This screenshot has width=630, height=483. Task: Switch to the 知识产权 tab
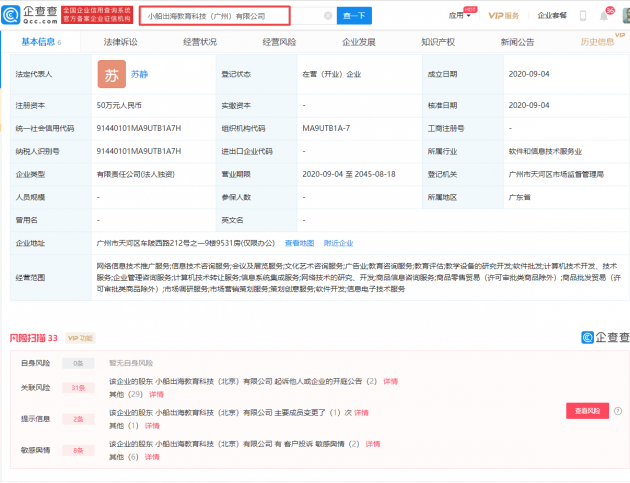pyautogui.click(x=438, y=42)
